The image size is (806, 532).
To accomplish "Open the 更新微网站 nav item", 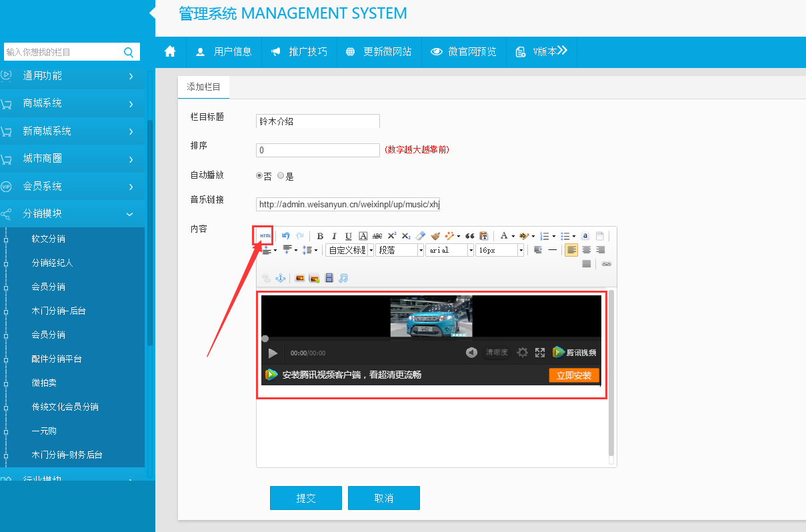I will tap(379, 51).
